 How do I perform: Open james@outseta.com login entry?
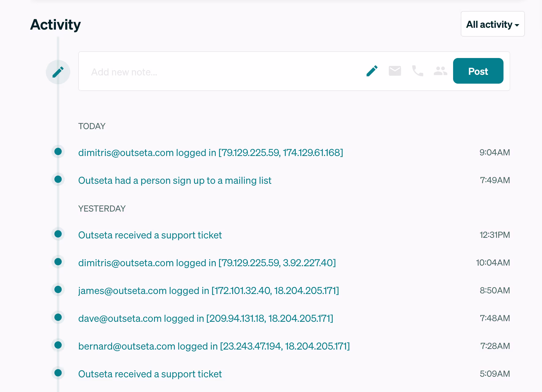[208, 291]
